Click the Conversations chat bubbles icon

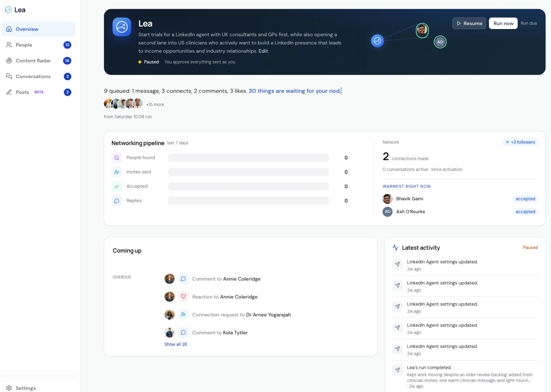tap(9, 76)
